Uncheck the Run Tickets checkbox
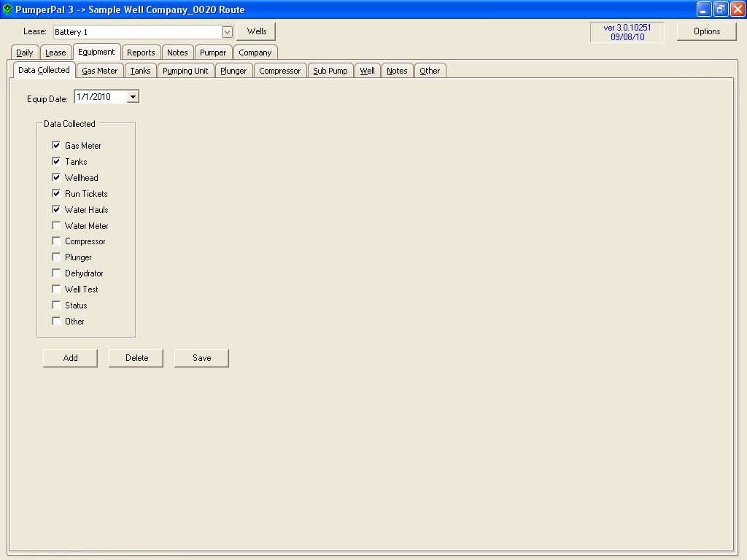 point(56,193)
